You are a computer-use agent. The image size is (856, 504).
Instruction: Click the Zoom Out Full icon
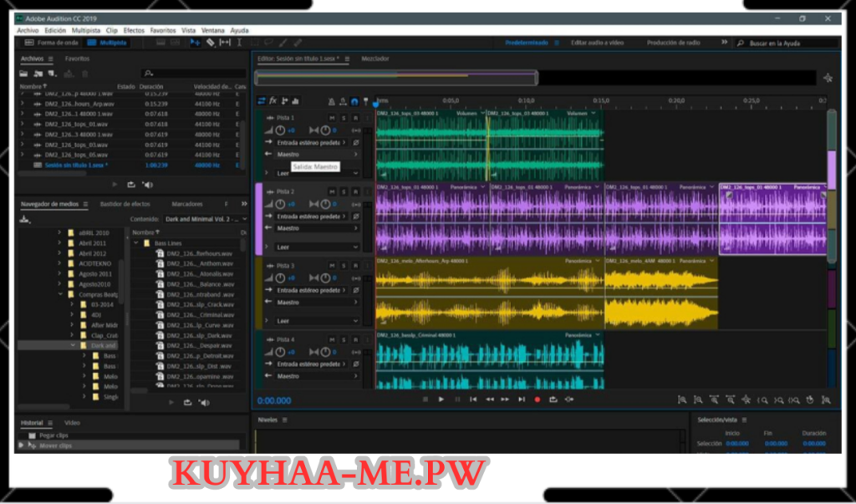tap(746, 400)
